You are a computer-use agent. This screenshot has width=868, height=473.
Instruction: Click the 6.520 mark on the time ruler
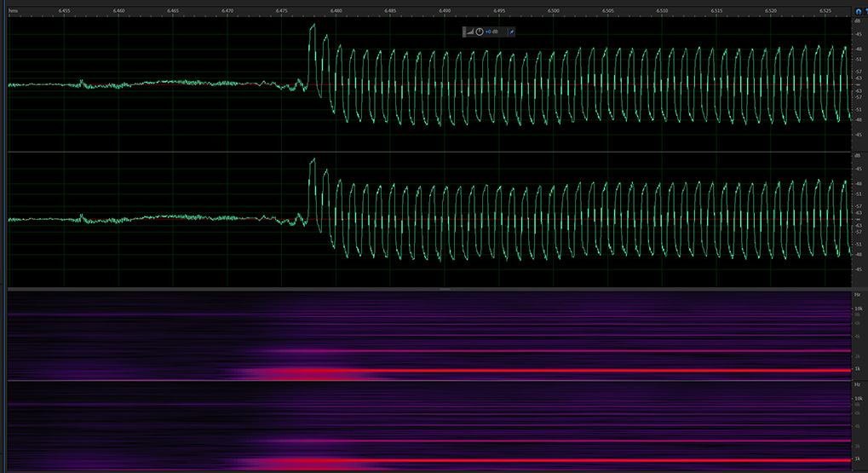point(771,10)
